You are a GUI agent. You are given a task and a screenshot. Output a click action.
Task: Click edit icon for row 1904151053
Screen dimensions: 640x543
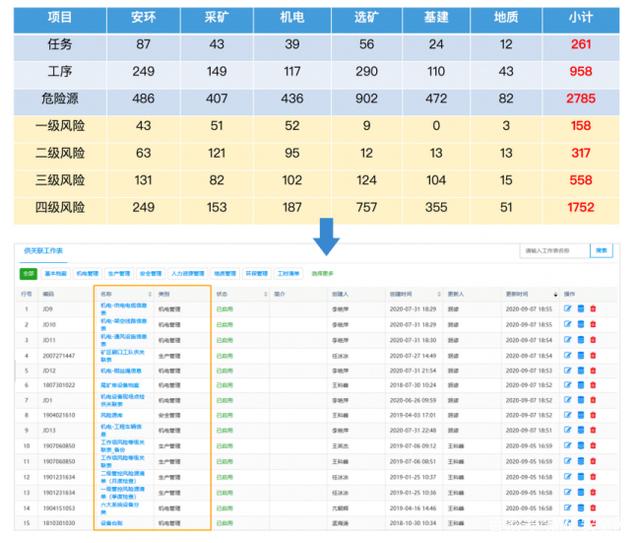pyautogui.click(x=568, y=507)
